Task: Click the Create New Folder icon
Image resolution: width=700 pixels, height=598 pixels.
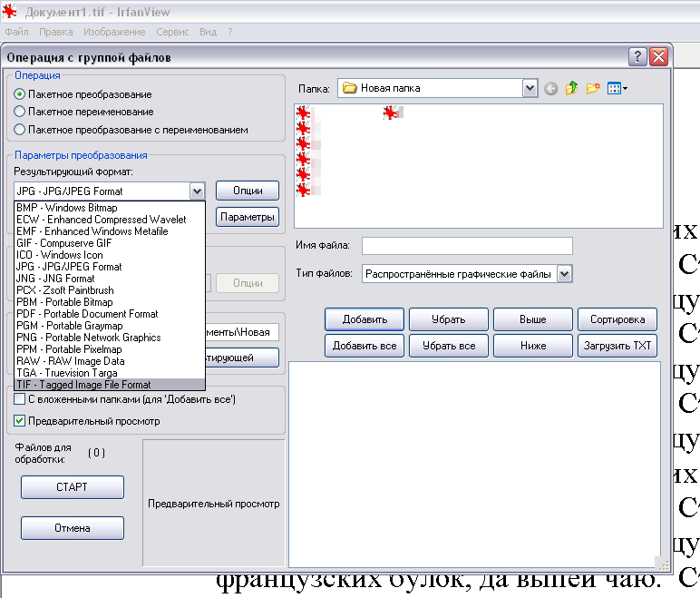Action: click(593, 89)
